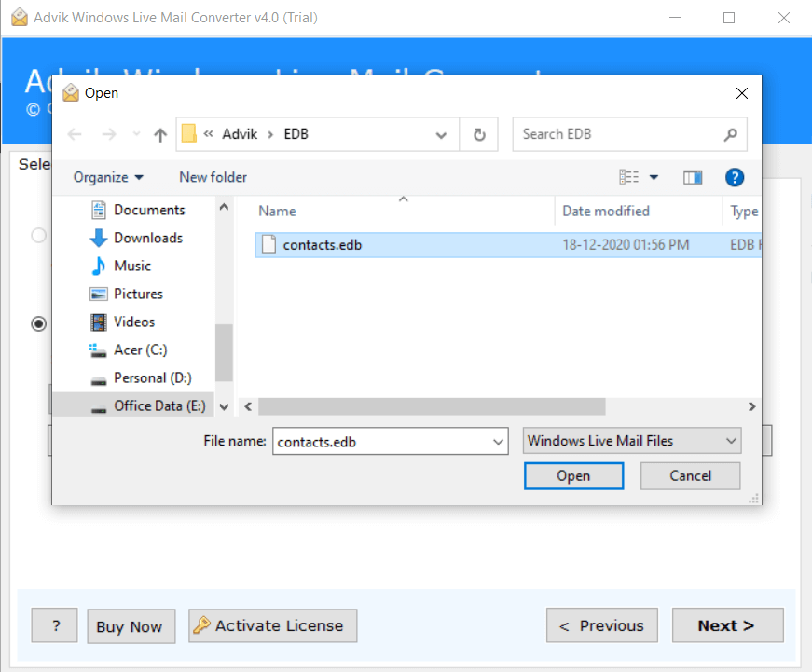The image size is (812, 672).
Task: Open the dialog Help icon
Action: click(x=735, y=178)
